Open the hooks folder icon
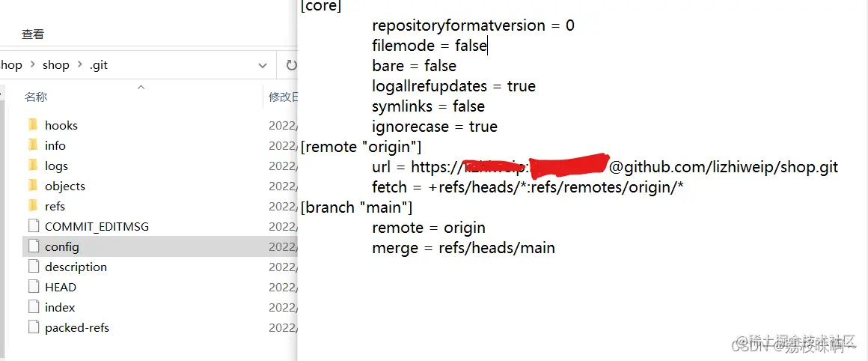Viewport: 868px width, 361px height. point(33,125)
